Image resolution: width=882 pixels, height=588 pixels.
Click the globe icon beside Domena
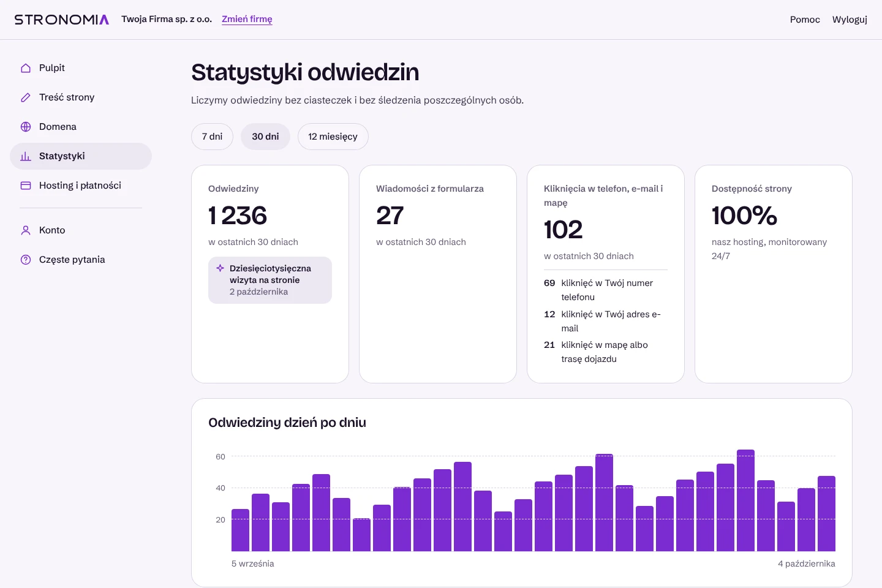26,127
